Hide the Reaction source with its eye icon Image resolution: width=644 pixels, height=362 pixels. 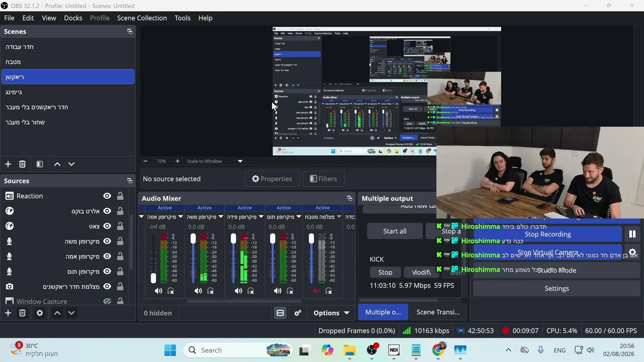(x=107, y=196)
